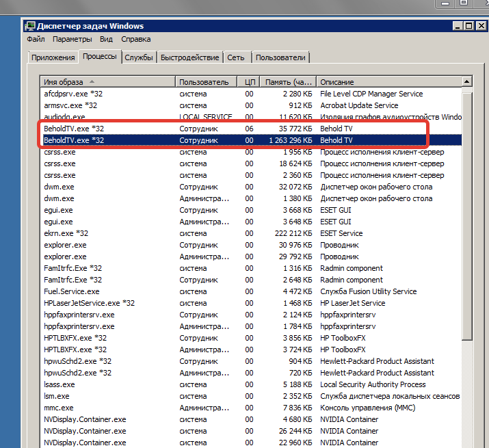Sort by the ЦП column header
The image size is (489, 448).
pos(250,82)
